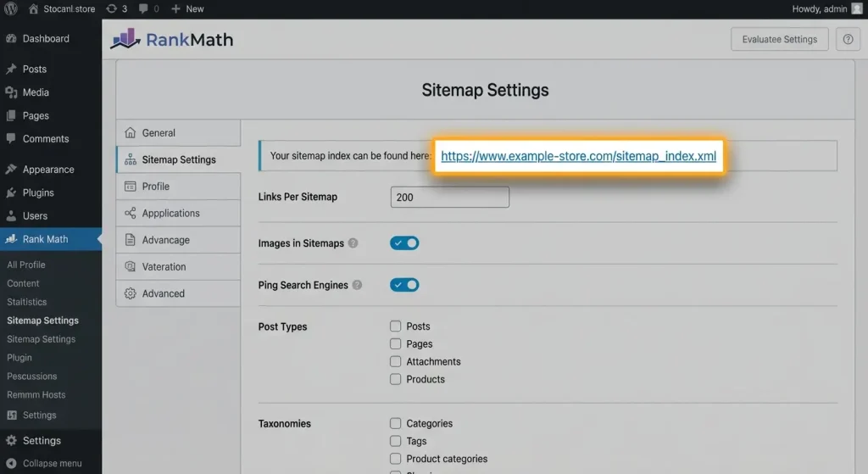The width and height of the screenshot is (868, 474).
Task: Check the Posts post type checkbox
Action: point(395,326)
